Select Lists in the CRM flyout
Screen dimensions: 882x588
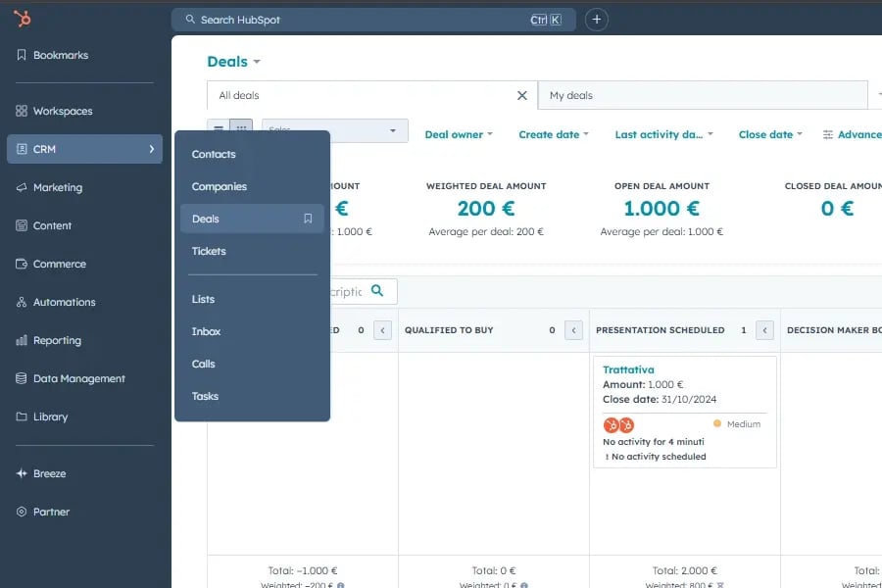[x=252, y=299]
